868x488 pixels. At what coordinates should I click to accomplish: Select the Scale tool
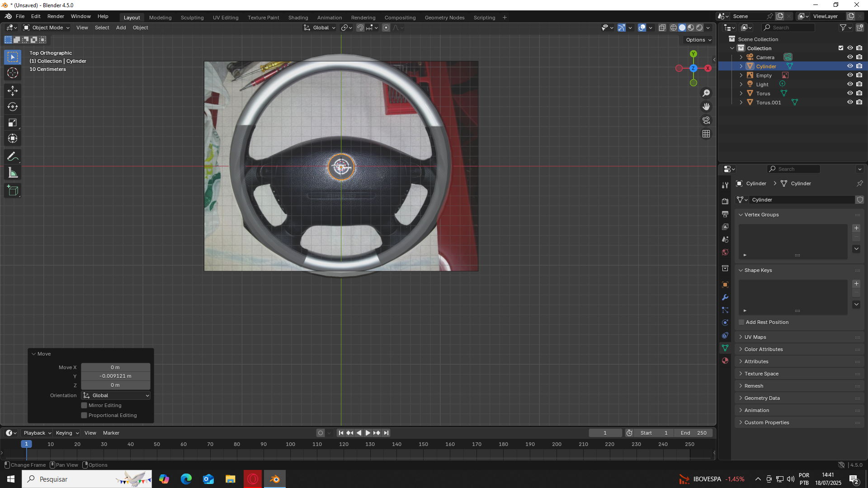pos(13,122)
